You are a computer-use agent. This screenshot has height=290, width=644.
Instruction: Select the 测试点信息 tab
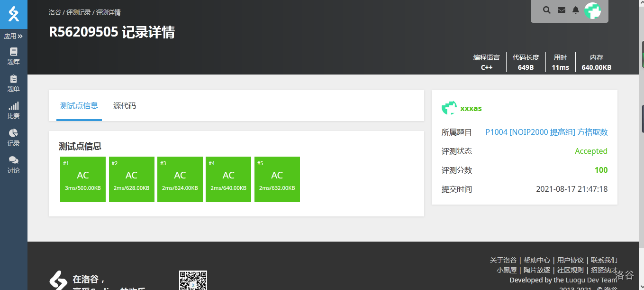click(x=79, y=106)
